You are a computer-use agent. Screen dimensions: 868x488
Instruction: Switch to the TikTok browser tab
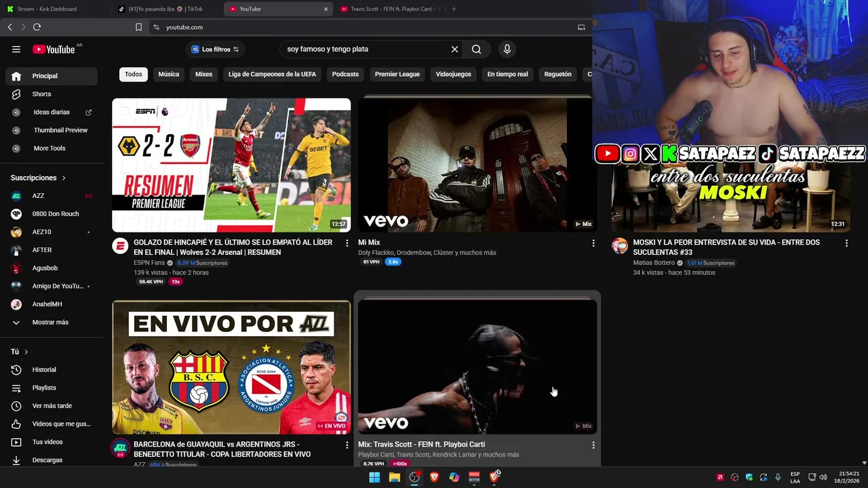pyautogui.click(x=167, y=9)
